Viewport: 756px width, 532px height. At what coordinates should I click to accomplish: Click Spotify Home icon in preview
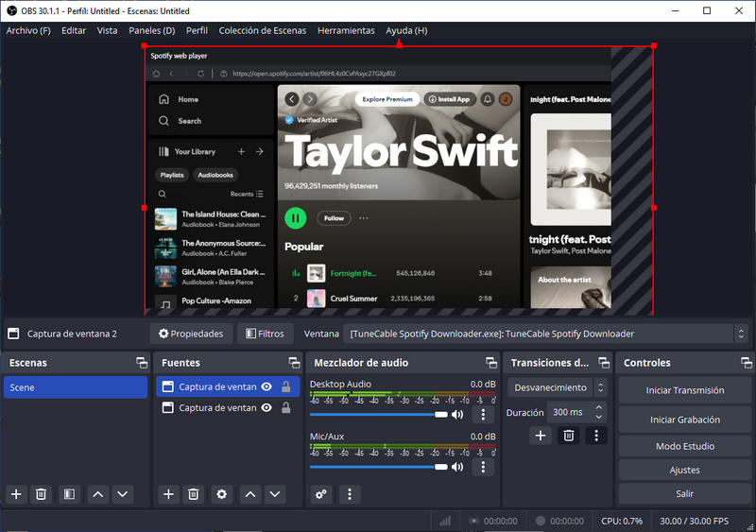click(x=163, y=99)
